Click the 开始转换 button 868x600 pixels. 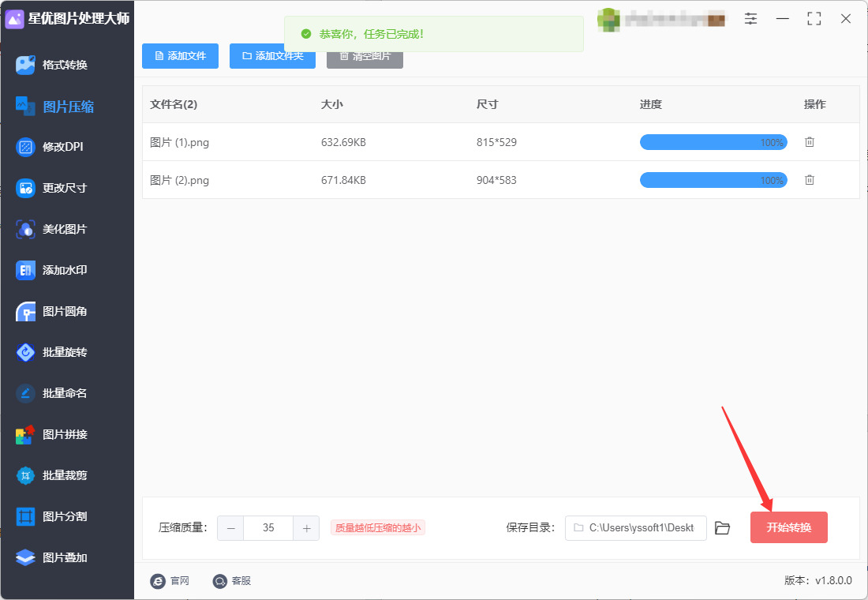[x=789, y=527]
